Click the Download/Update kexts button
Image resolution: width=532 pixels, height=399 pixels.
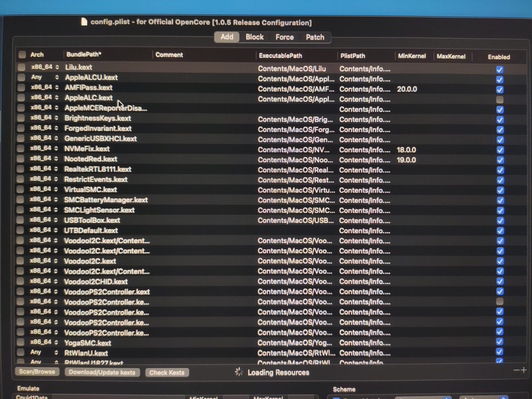tap(102, 372)
